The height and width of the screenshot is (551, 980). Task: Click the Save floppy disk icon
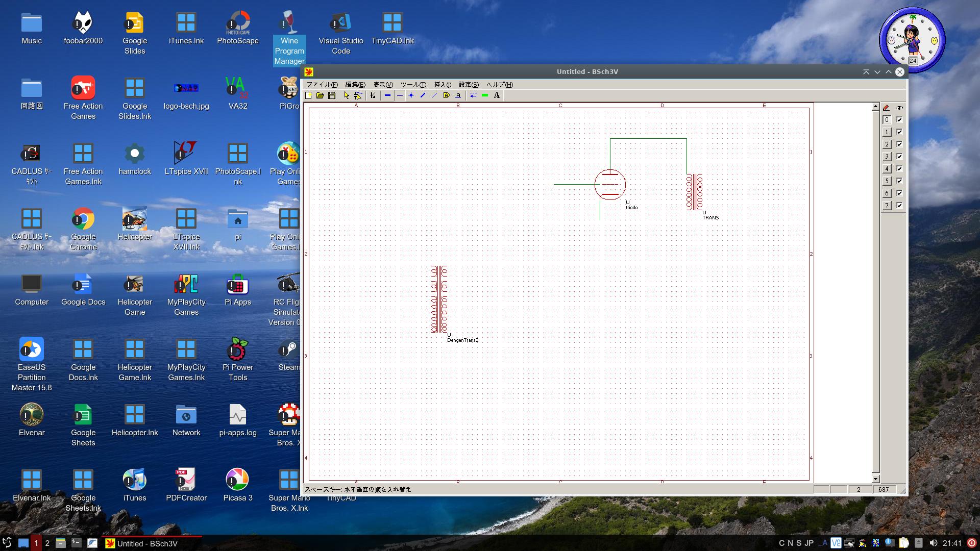[332, 95]
